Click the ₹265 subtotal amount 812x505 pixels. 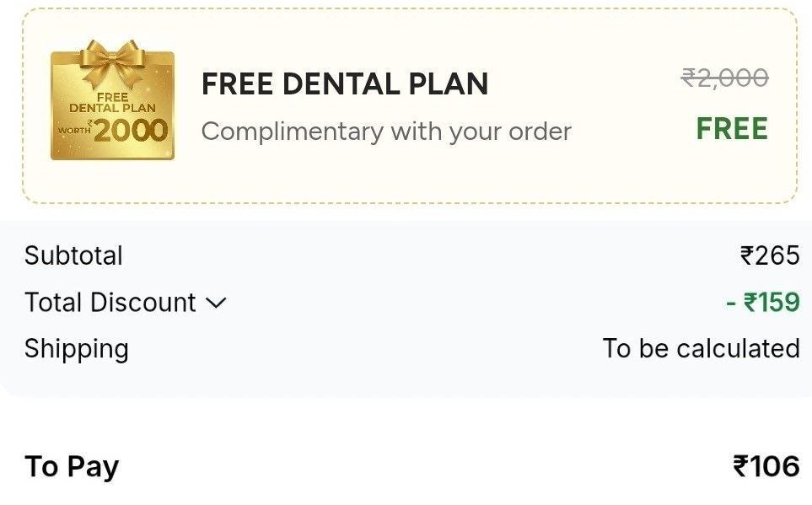click(x=772, y=255)
